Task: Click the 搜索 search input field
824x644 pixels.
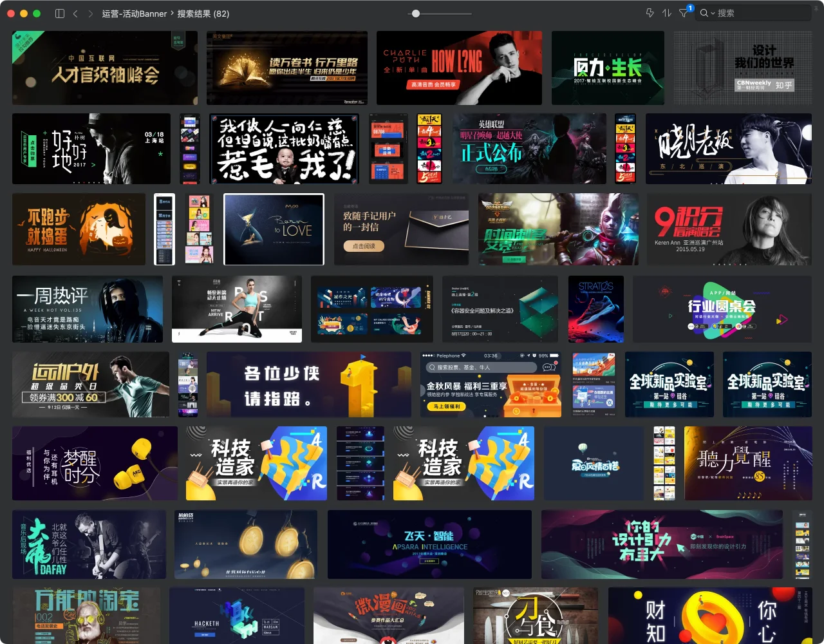Action: (x=753, y=13)
